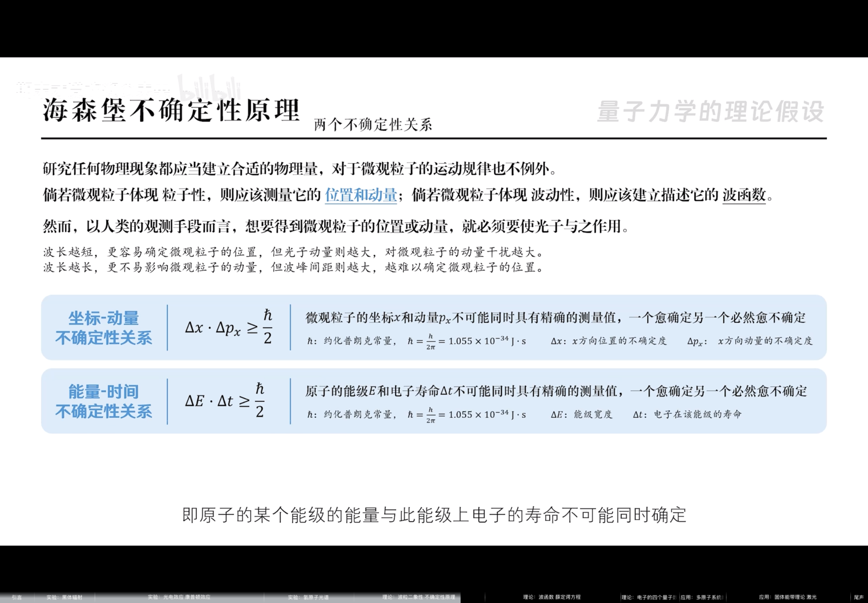Select chapter 理论：波粒二象性 不确定性原理

pos(419,597)
